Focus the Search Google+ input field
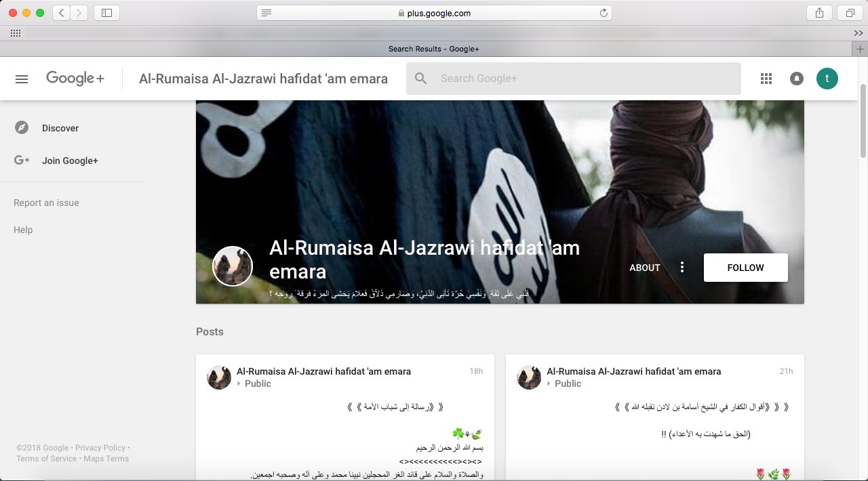The height and width of the screenshot is (481, 868). (x=583, y=79)
